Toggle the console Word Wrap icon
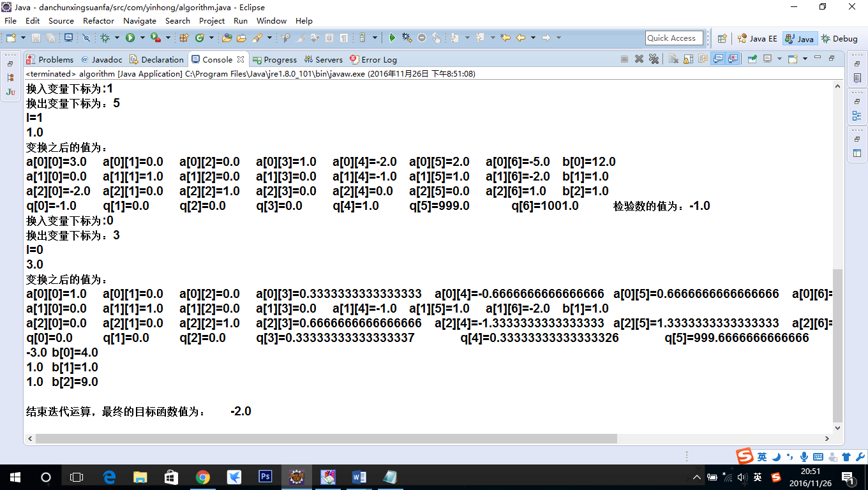 click(703, 59)
